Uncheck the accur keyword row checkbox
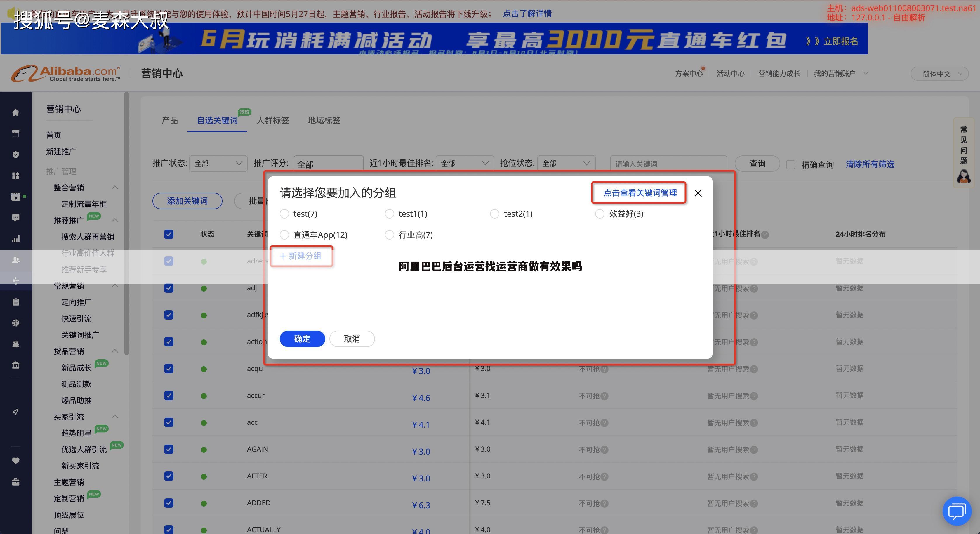Screen dimensions: 980x534 point(168,396)
